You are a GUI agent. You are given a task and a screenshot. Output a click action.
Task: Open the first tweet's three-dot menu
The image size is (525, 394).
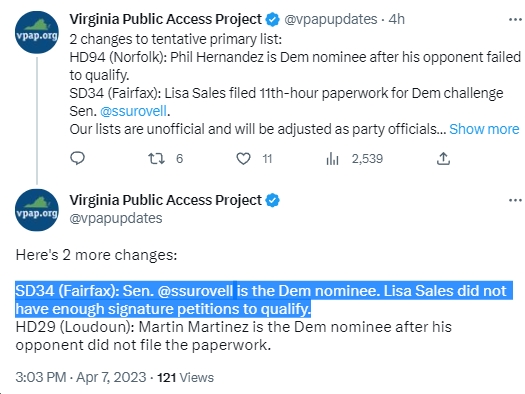[515, 20]
